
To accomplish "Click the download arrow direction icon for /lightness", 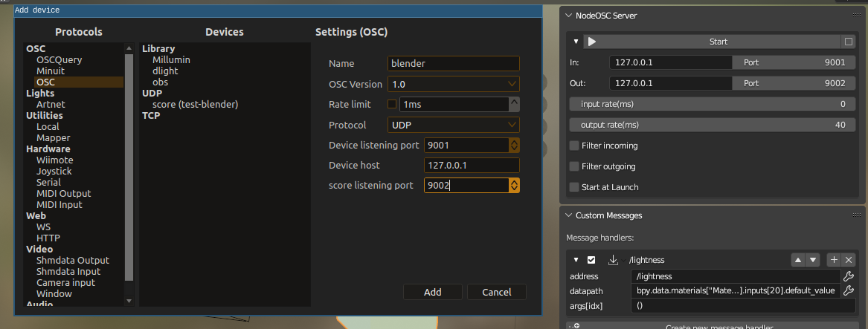I will (x=613, y=260).
